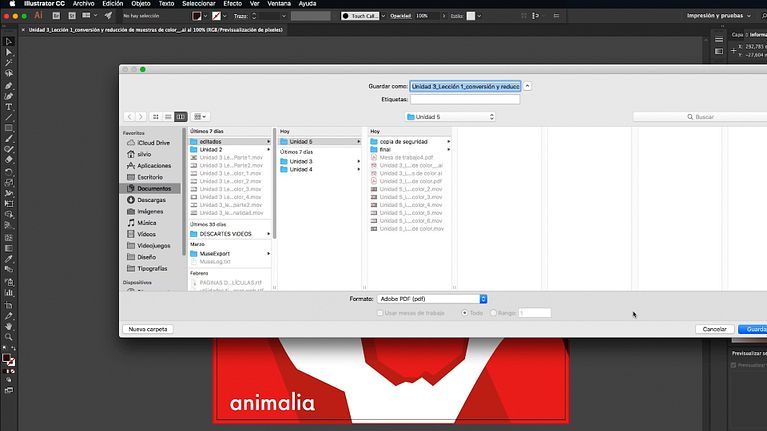Collapse dialog with chevron beside filename

[527, 86]
